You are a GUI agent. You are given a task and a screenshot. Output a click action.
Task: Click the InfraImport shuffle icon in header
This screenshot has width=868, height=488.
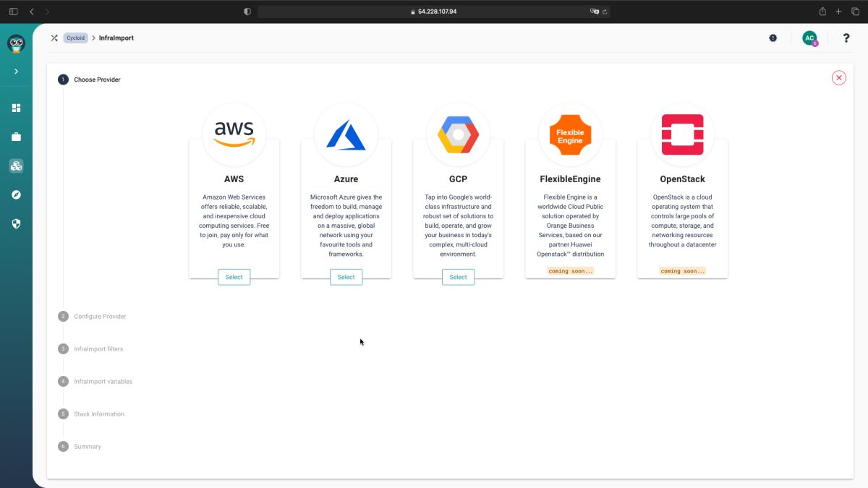(x=54, y=38)
